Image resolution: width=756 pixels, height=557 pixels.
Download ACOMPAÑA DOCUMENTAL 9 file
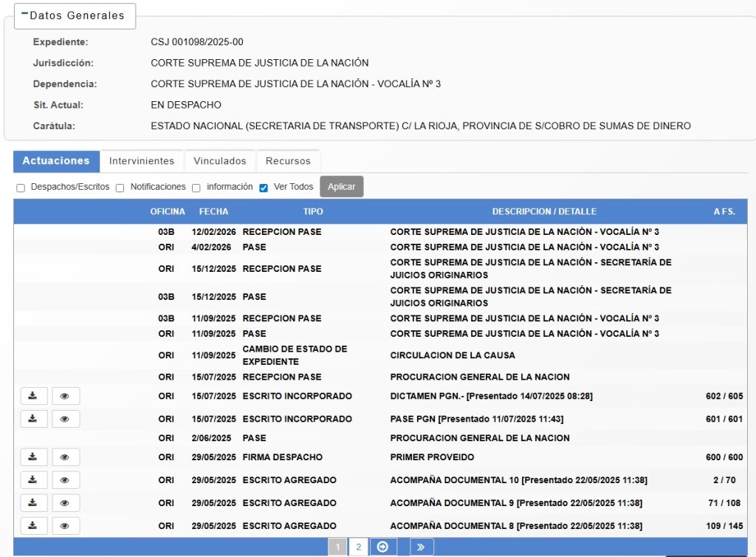pos(34,502)
